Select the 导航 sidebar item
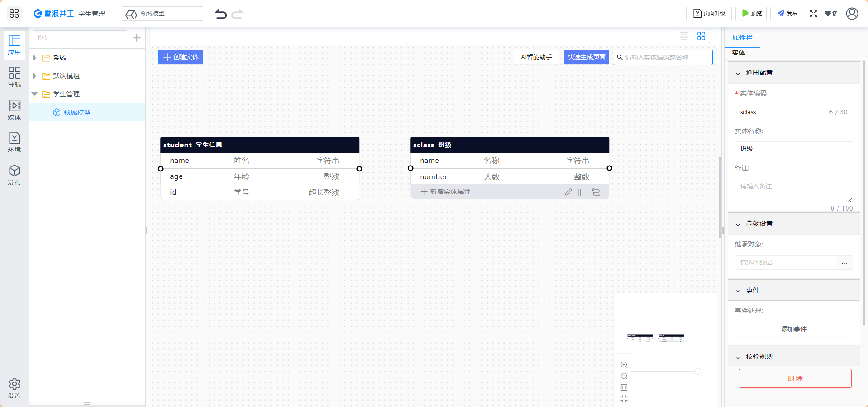 coord(15,77)
